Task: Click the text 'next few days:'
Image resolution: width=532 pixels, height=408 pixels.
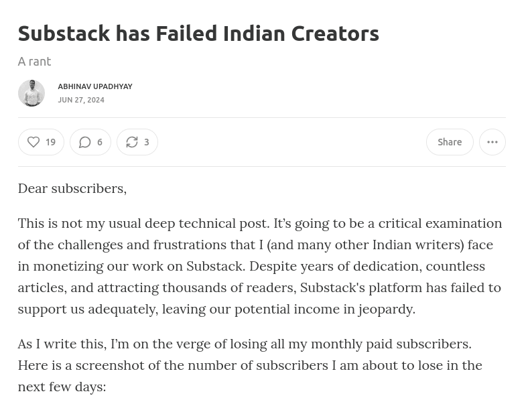Action: [62, 387]
